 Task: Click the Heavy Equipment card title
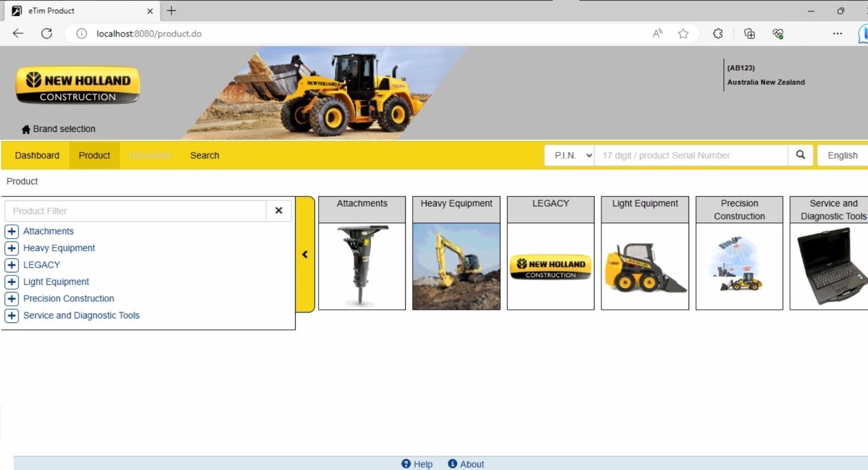point(456,204)
